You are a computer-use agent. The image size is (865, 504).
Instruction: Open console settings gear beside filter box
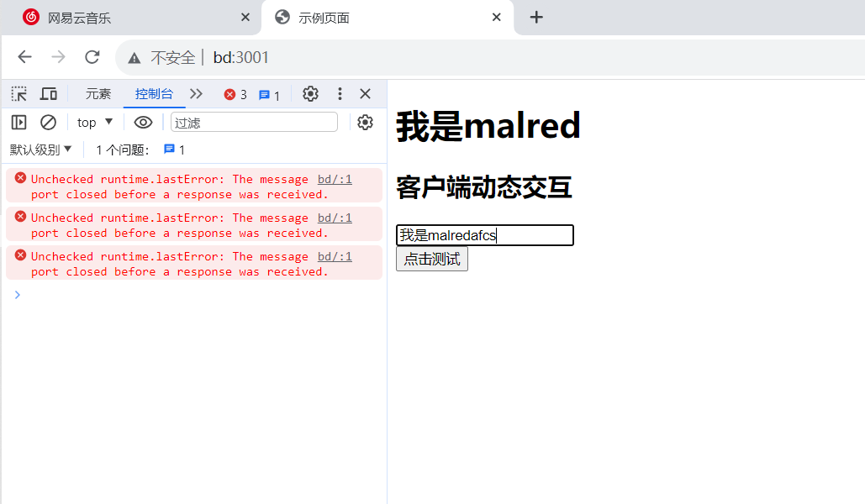pos(365,122)
